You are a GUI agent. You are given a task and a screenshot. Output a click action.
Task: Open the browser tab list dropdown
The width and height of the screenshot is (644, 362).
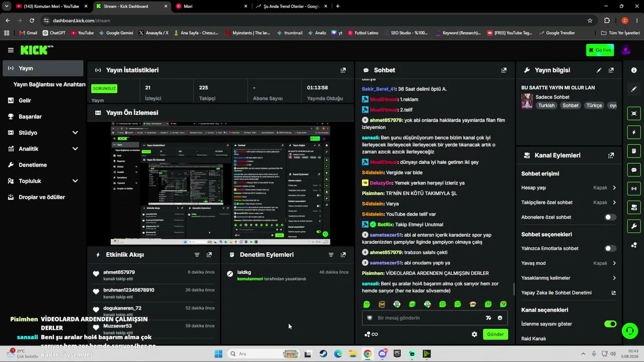point(7,6)
